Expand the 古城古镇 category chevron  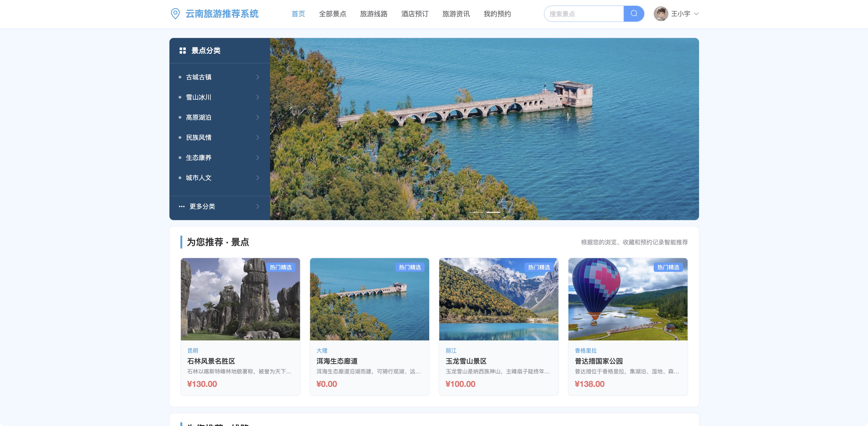(x=258, y=77)
